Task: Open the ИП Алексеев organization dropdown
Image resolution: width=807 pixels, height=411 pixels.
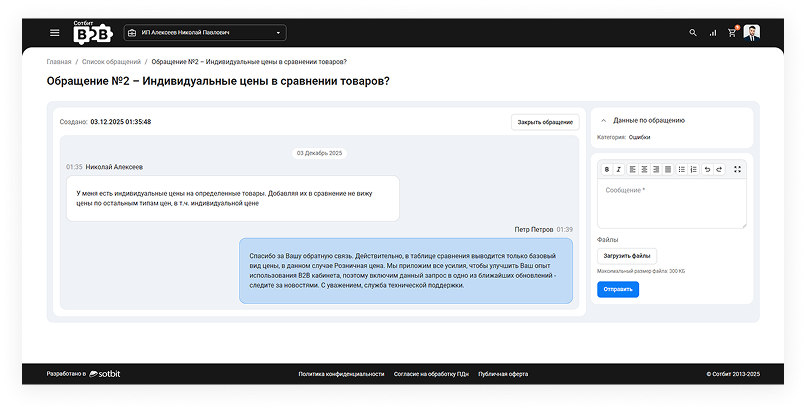Action: tap(204, 33)
